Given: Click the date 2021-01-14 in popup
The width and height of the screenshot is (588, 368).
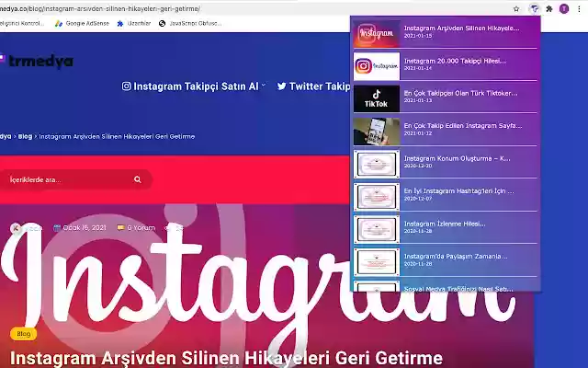Looking at the screenshot, I should [x=418, y=68].
